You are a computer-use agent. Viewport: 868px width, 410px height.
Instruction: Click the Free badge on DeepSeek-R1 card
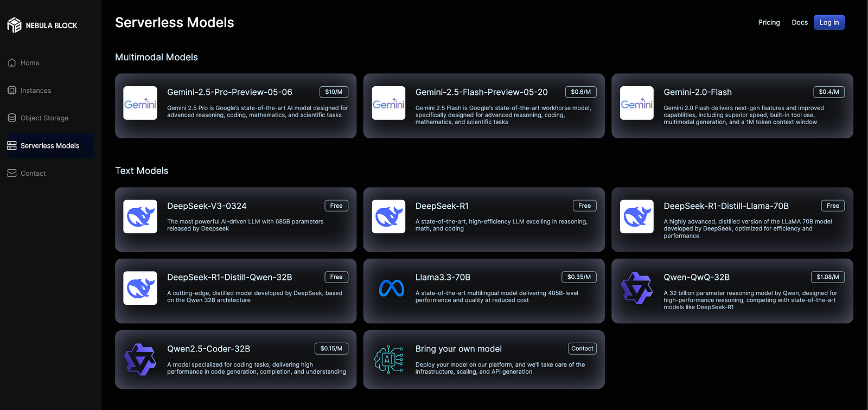[x=584, y=206]
